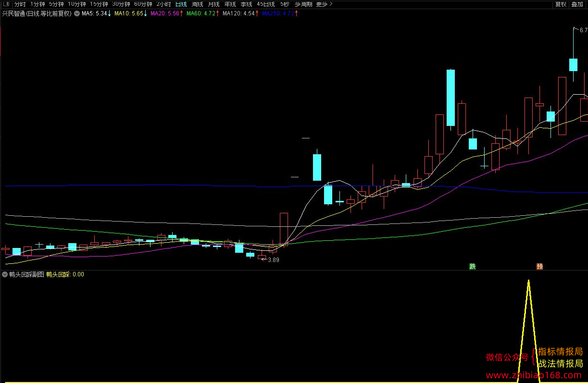Switch to the 季线 quarterly tab
Image resolution: width=588 pixels, height=383 pixels.
(x=246, y=4)
